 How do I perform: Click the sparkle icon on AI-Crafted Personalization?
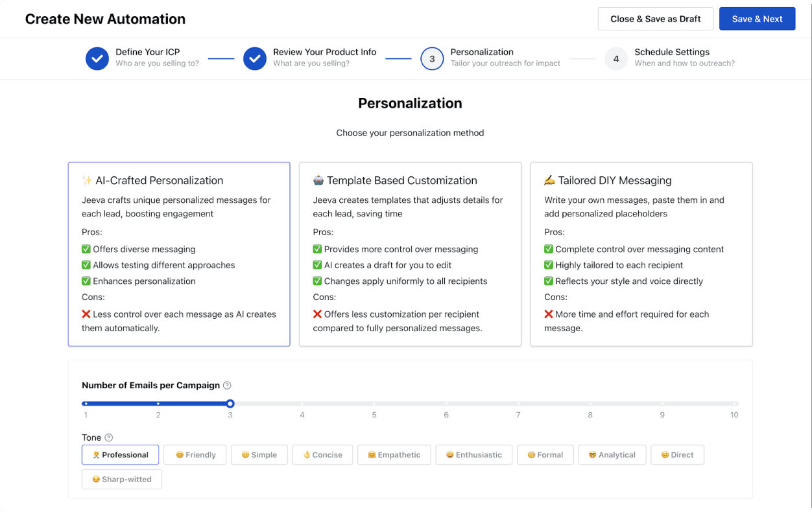87,180
